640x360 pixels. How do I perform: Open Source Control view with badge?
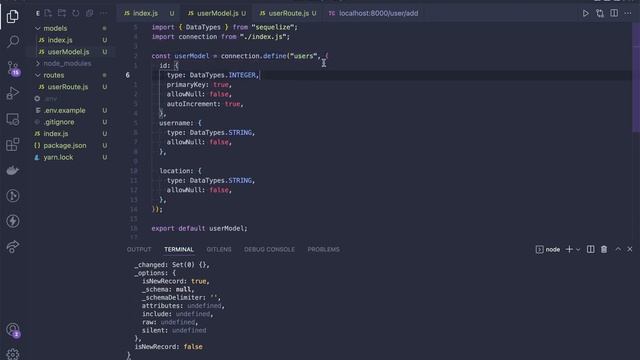tap(13, 68)
